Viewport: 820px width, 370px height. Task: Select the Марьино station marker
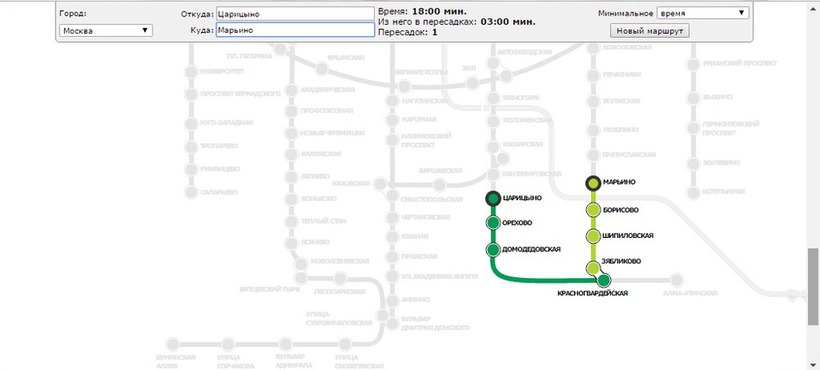click(x=593, y=183)
